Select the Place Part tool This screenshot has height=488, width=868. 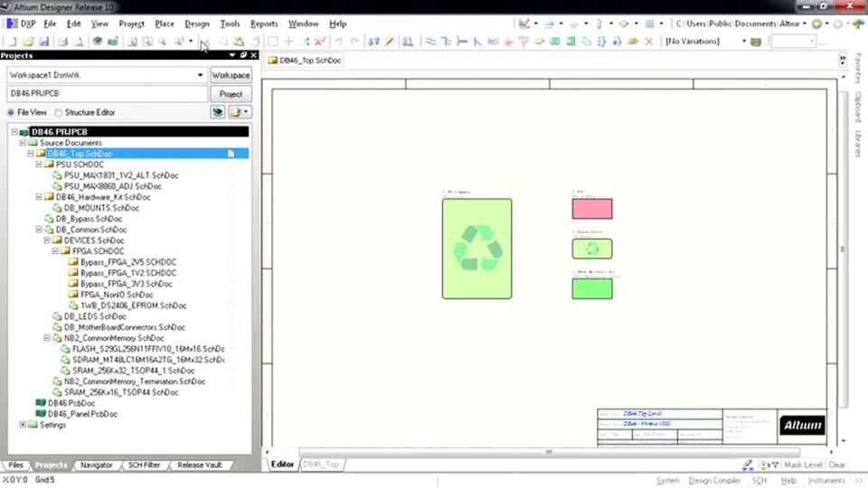click(x=539, y=42)
